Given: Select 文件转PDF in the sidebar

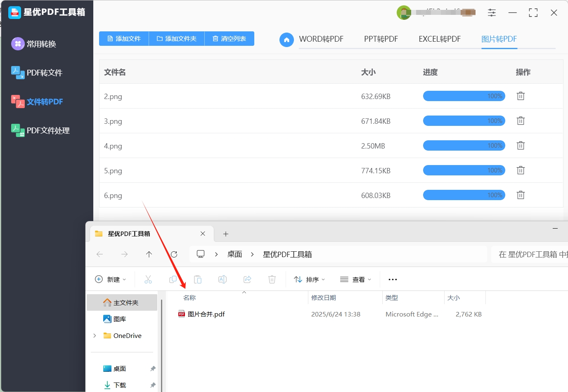Looking at the screenshot, I should (37, 102).
